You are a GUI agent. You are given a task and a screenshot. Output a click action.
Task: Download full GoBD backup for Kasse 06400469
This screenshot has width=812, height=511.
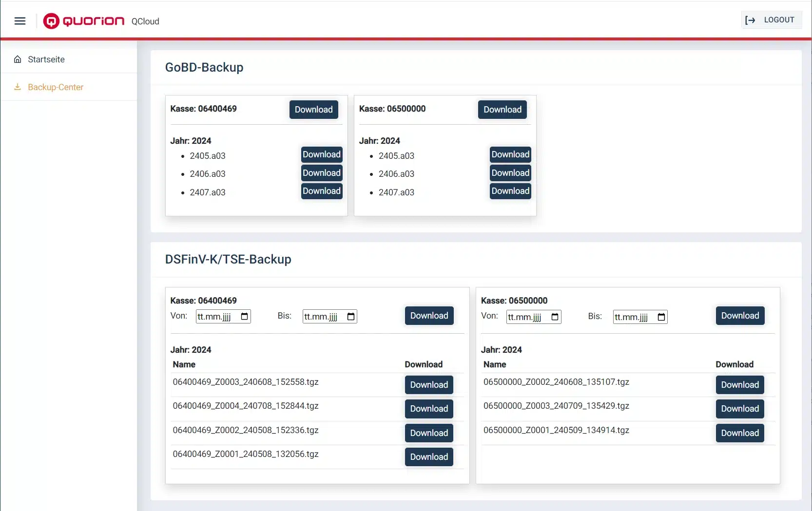tap(313, 110)
